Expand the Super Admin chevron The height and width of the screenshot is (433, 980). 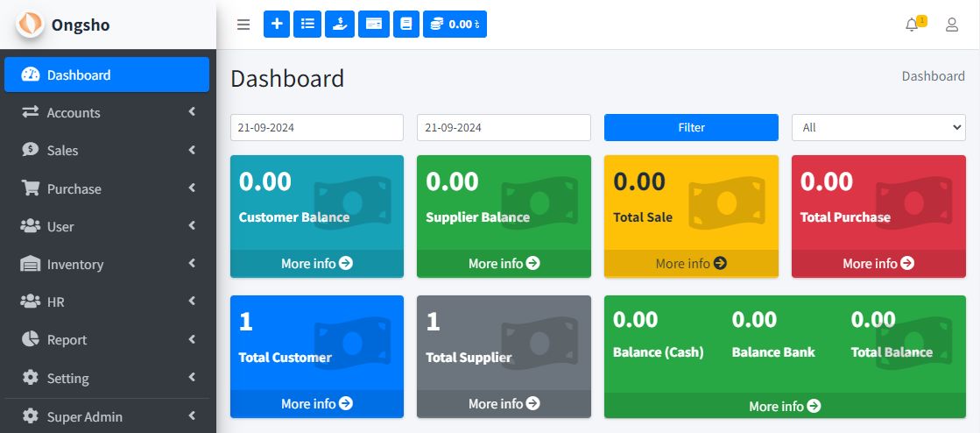point(192,415)
